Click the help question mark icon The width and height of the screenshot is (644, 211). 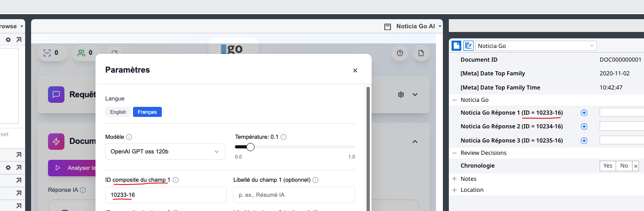pyautogui.click(x=400, y=53)
